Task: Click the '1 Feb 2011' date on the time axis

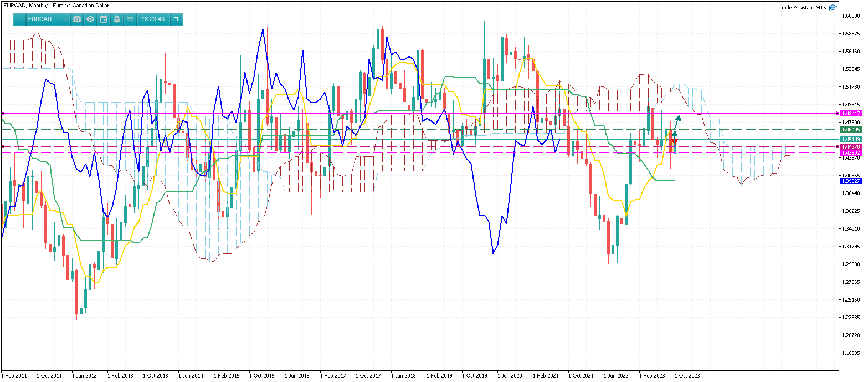Action: tap(14, 375)
